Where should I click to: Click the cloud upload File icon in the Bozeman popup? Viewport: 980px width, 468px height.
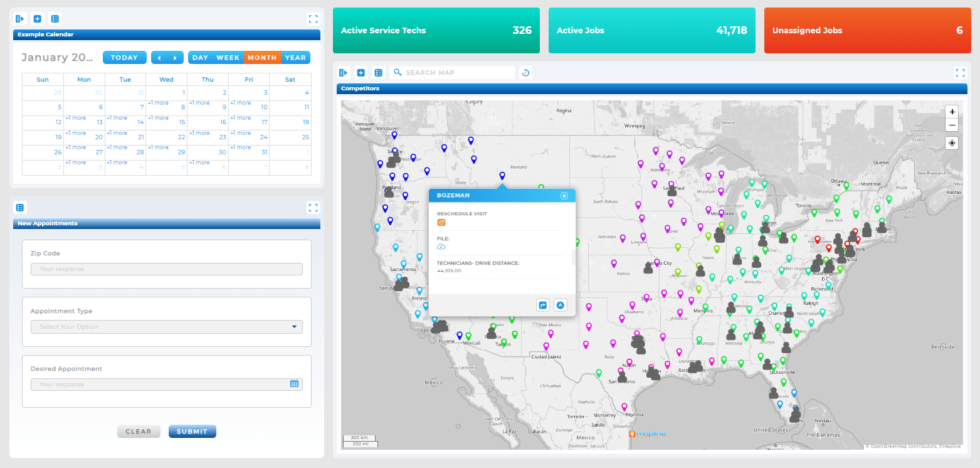441,247
